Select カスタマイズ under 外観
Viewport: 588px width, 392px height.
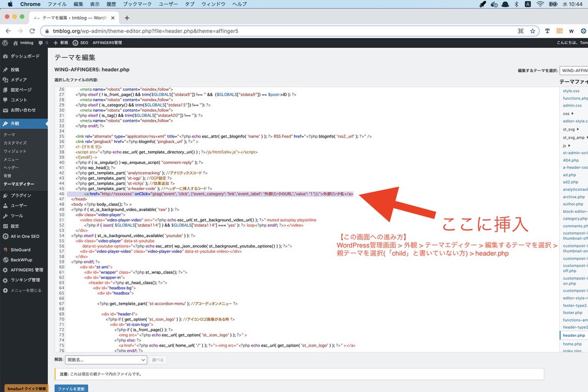tap(15, 143)
